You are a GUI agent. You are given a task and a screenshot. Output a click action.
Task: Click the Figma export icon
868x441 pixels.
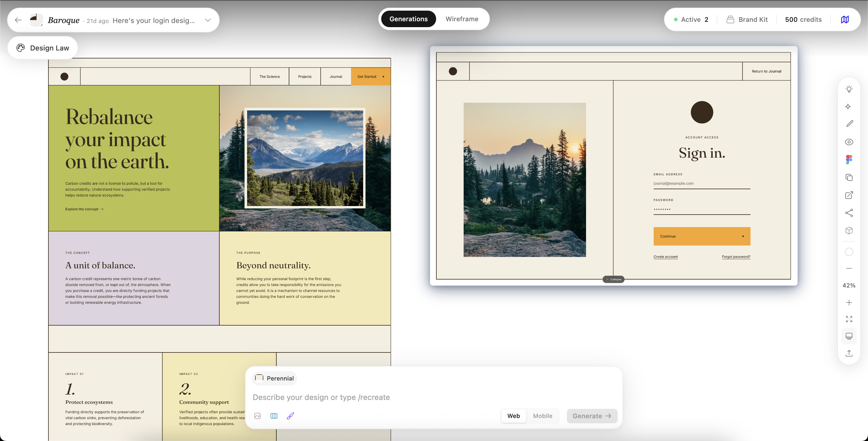pyautogui.click(x=849, y=159)
